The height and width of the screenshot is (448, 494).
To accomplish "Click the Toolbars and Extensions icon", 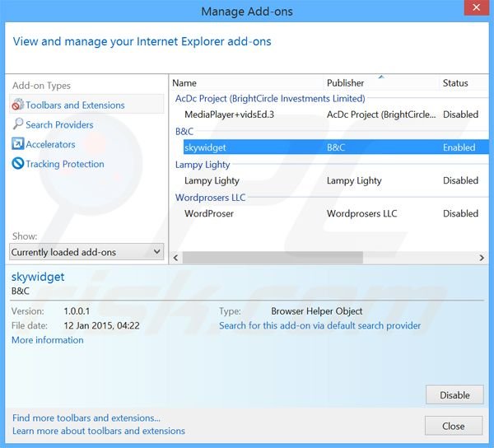I will [18, 105].
